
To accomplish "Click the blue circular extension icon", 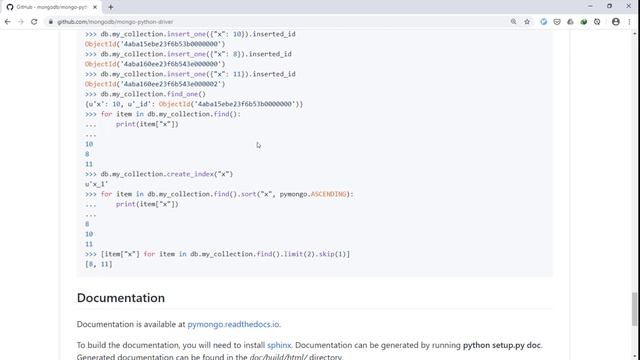I will [x=544, y=22].
